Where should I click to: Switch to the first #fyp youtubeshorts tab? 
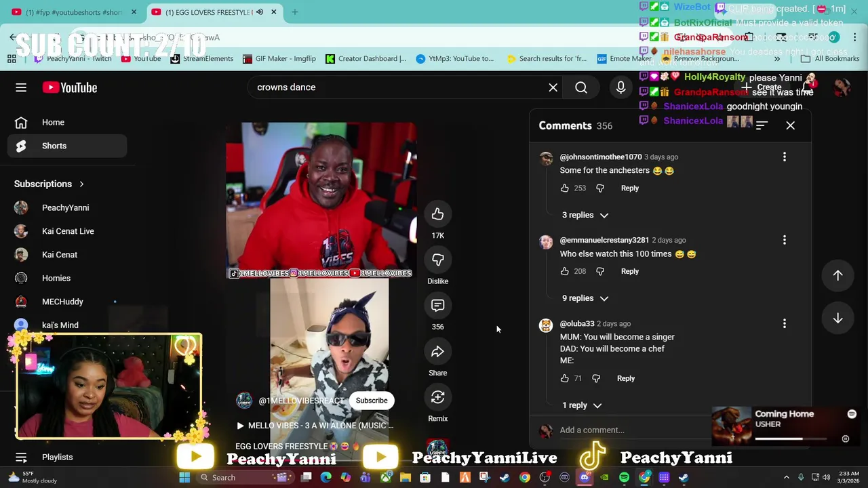point(73,12)
